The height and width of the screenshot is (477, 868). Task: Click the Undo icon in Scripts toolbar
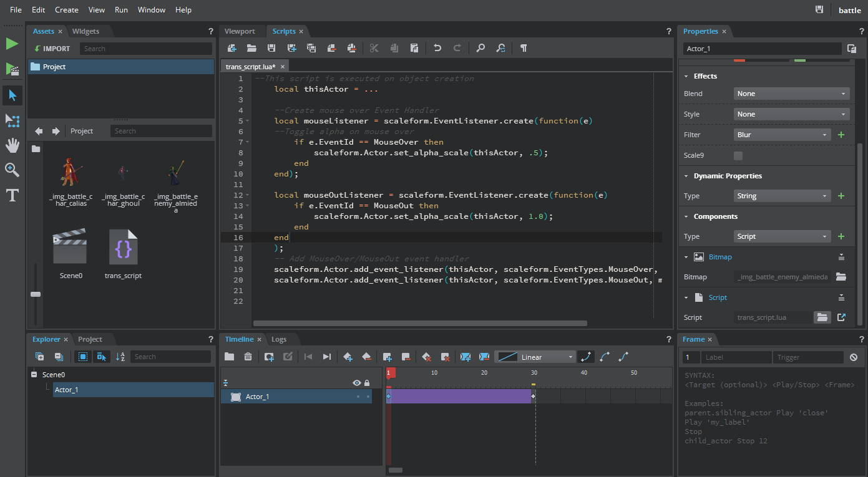coord(437,48)
